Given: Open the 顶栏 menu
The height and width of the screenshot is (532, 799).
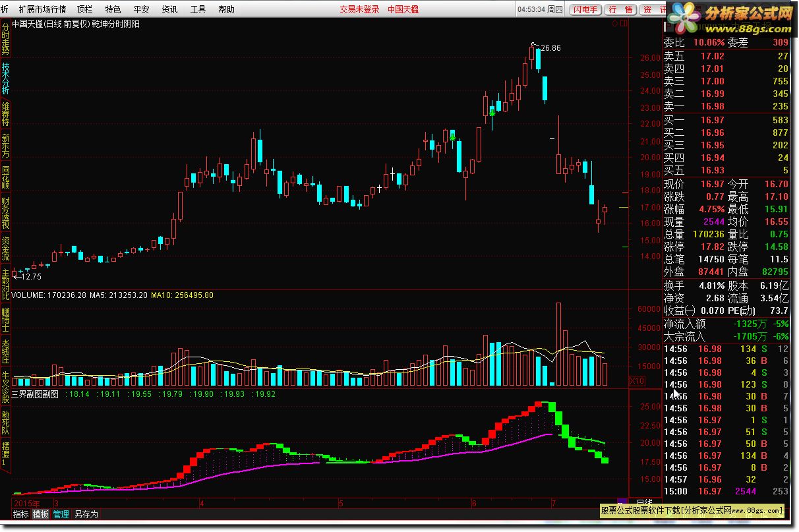Looking at the screenshot, I should [84, 9].
